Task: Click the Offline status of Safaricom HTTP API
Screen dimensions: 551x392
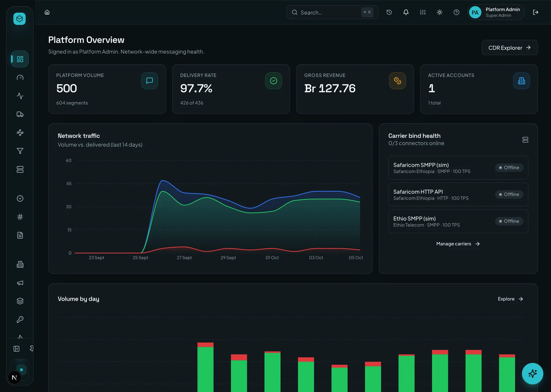Action: 509,194
